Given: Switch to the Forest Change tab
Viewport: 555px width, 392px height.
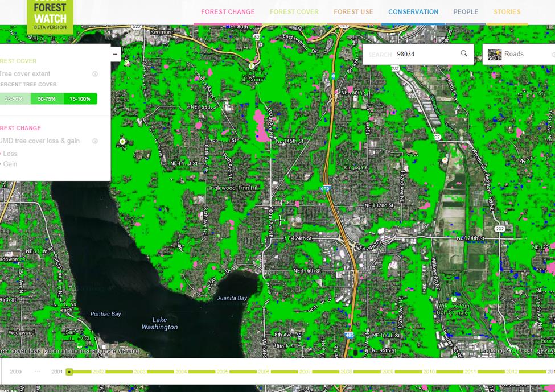Looking at the screenshot, I should click(x=228, y=11).
